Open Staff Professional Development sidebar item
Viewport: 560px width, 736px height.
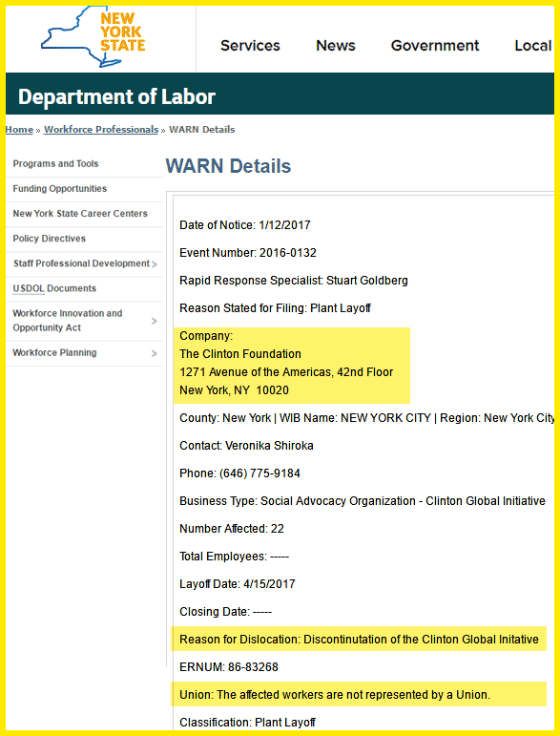81,263
